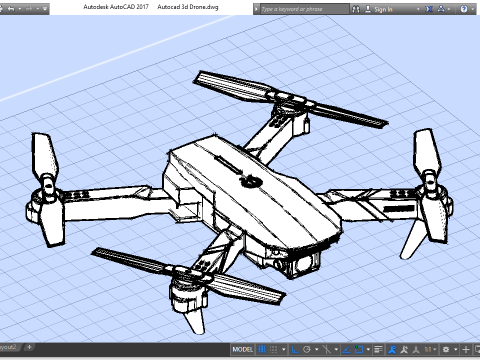The image size is (480, 360).
Task: Open the Customize Quick Access Toolbar dropdown
Action: point(45,9)
